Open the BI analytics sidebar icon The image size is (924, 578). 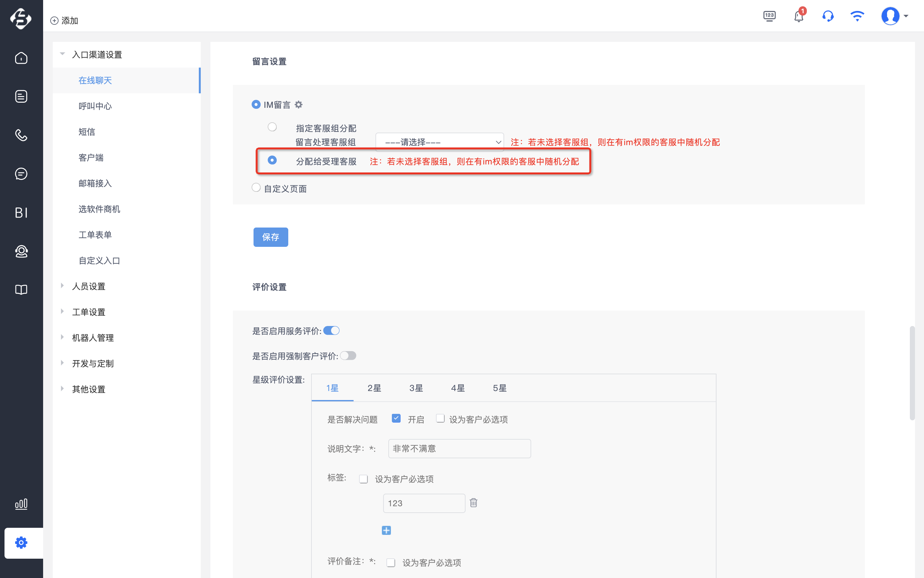(21, 212)
